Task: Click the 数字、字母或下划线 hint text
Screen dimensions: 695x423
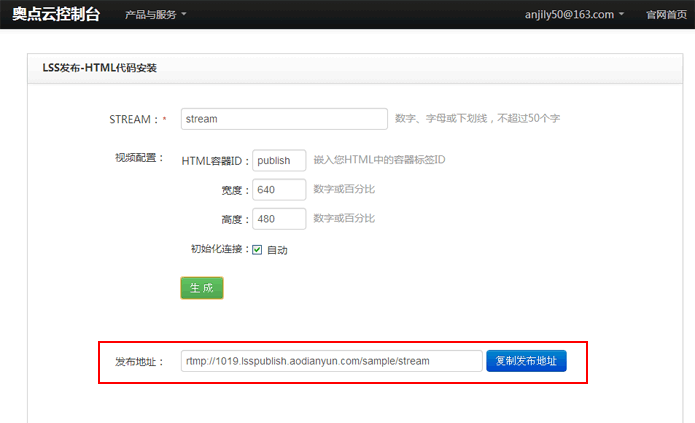Action: click(x=477, y=118)
